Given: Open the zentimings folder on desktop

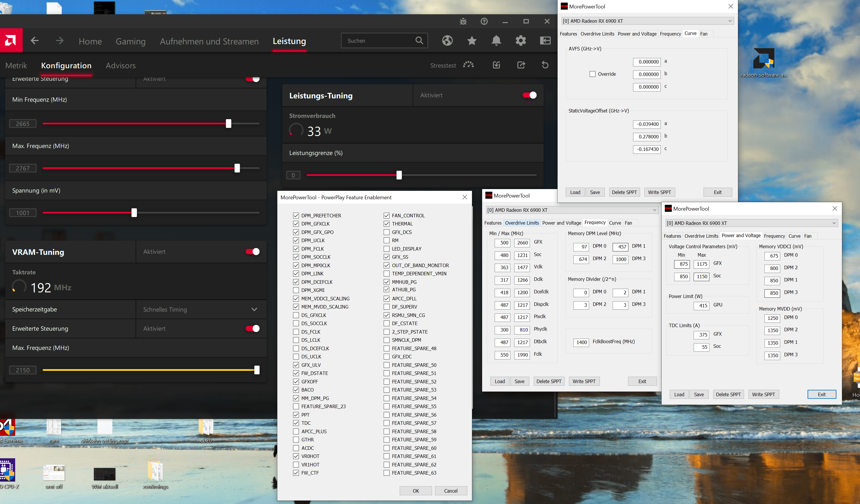Looking at the screenshot, I should pyautogui.click(x=155, y=474).
